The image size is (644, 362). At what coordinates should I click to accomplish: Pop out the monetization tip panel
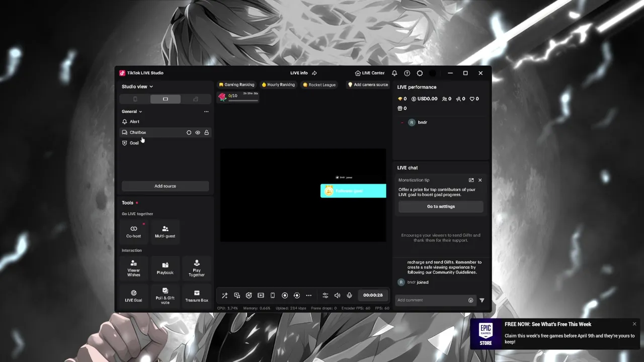[471, 180]
